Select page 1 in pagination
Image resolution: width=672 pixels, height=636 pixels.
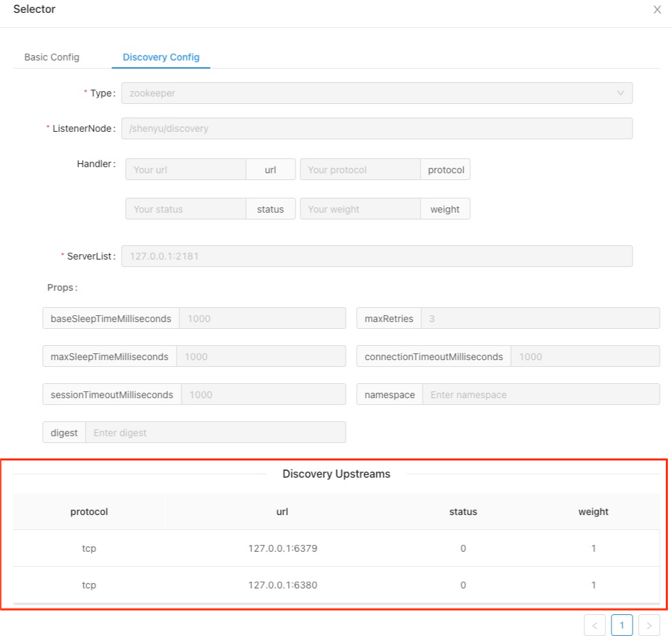click(622, 624)
